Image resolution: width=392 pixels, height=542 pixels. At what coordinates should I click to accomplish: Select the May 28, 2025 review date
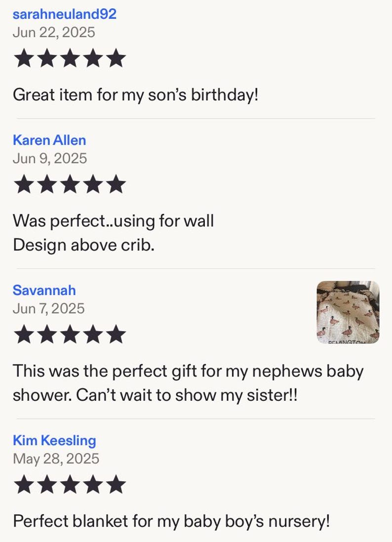tap(56, 459)
